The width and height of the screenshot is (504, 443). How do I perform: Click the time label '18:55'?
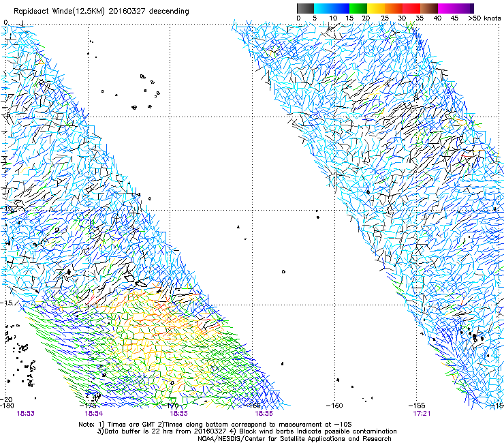tap(178, 413)
